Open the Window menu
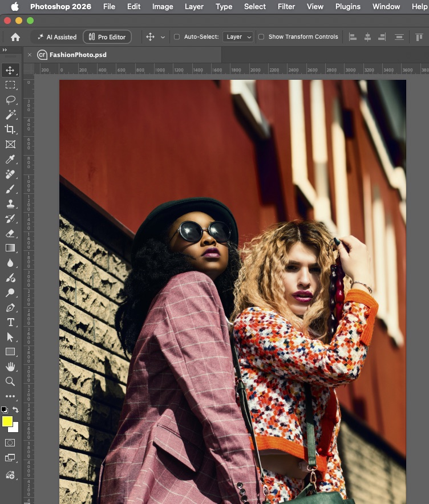This screenshot has width=429, height=504. click(386, 6)
